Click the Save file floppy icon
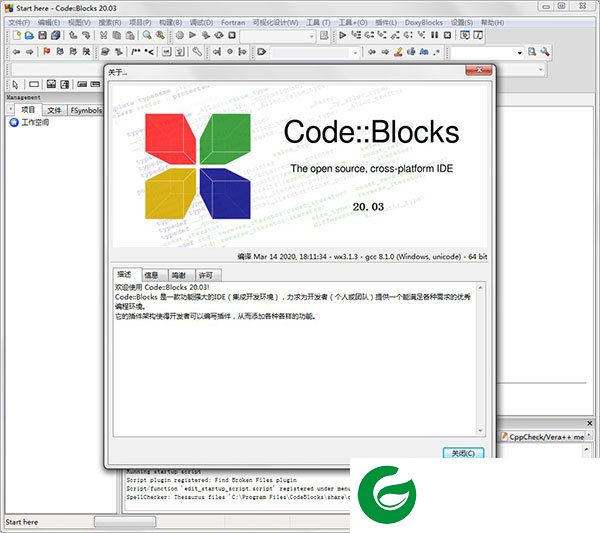The image size is (600, 533). (x=42, y=36)
